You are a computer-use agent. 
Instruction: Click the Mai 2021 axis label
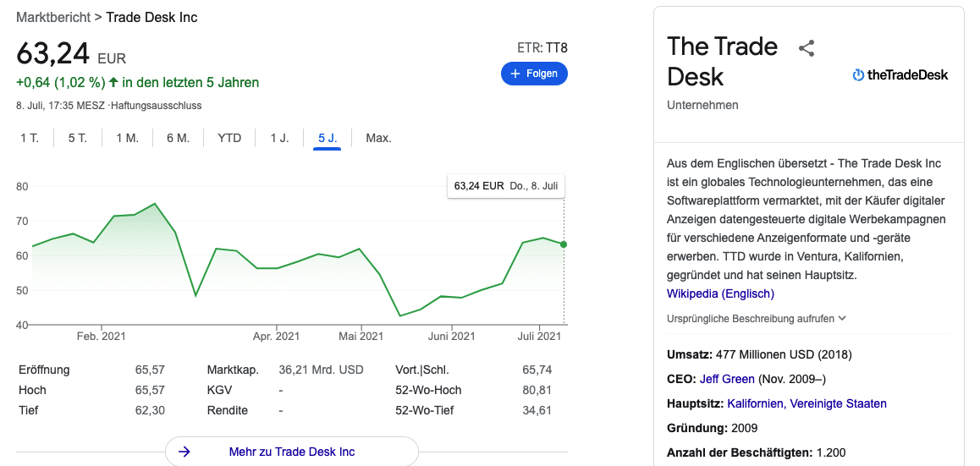coord(361,336)
